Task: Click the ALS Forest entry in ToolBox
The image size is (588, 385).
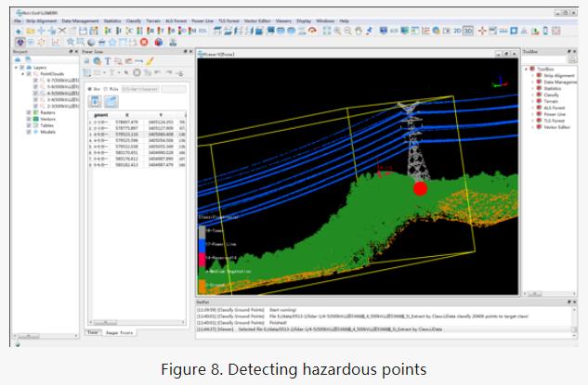Action: click(555, 108)
